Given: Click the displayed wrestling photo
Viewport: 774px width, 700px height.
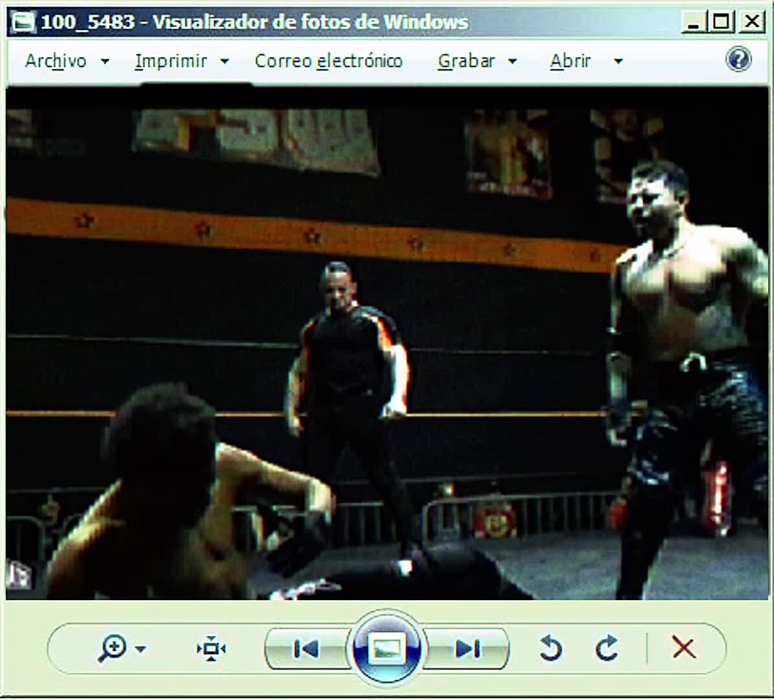Looking at the screenshot, I should click(388, 344).
